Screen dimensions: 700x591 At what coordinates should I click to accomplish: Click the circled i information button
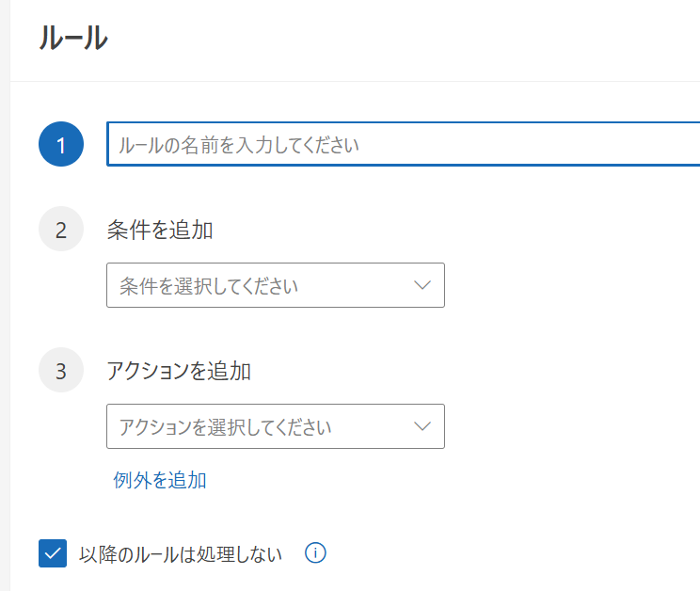pyautogui.click(x=316, y=553)
